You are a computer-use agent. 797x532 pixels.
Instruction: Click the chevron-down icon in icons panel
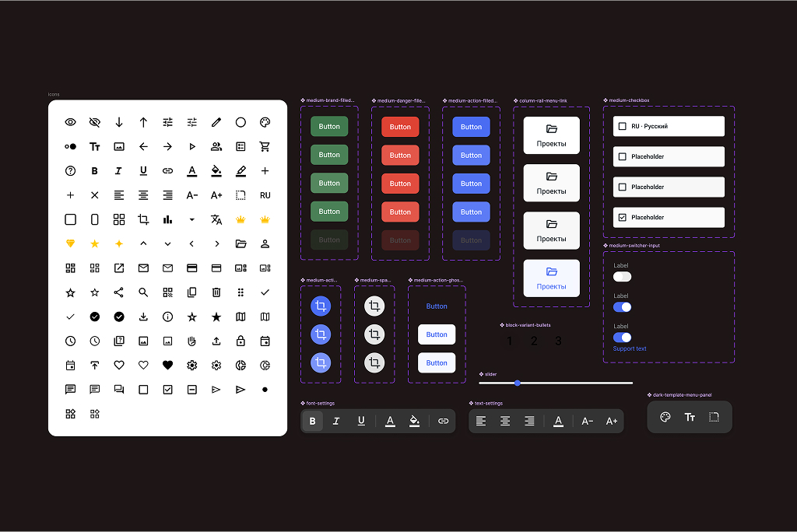click(x=167, y=243)
